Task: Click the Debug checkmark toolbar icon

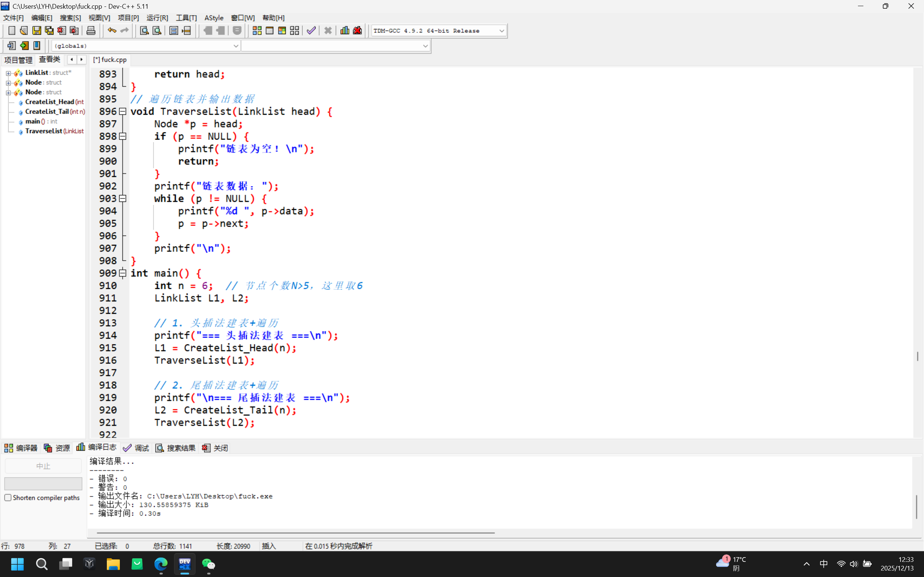Action: (x=311, y=31)
